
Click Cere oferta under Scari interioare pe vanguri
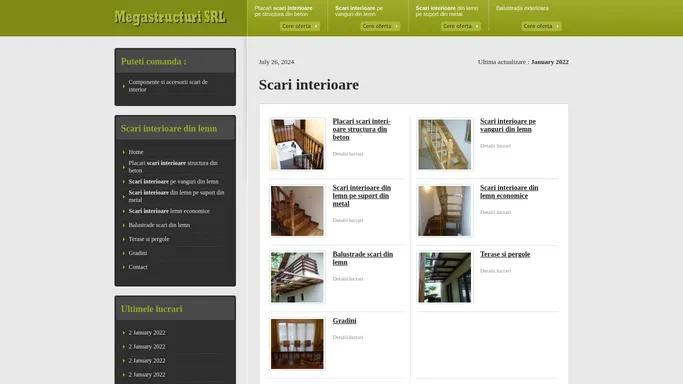click(x=380, y=26)
